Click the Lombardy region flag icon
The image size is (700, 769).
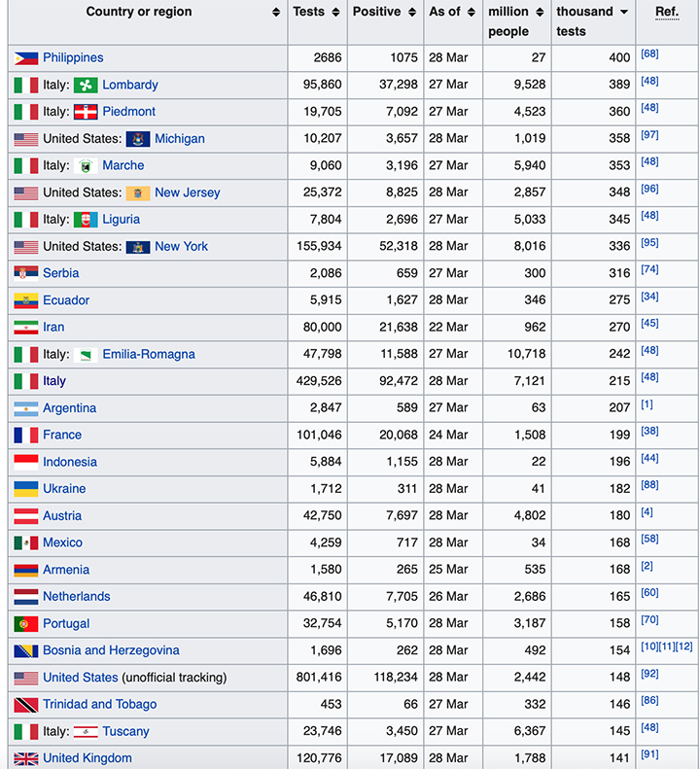coord(86,86)
